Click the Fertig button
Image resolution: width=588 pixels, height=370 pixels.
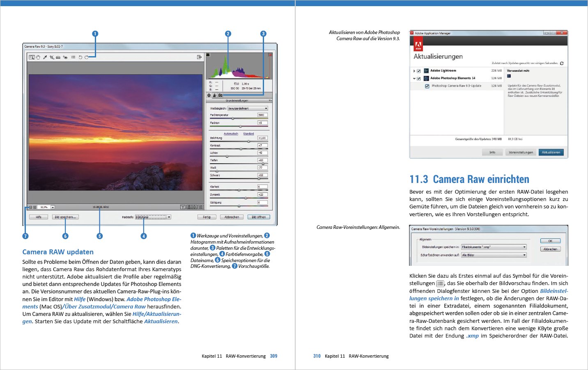(207, 217)
